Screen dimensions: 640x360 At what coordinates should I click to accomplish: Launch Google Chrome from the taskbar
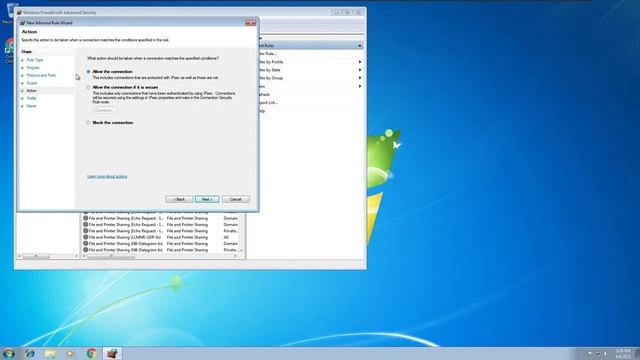pos(91,353)
